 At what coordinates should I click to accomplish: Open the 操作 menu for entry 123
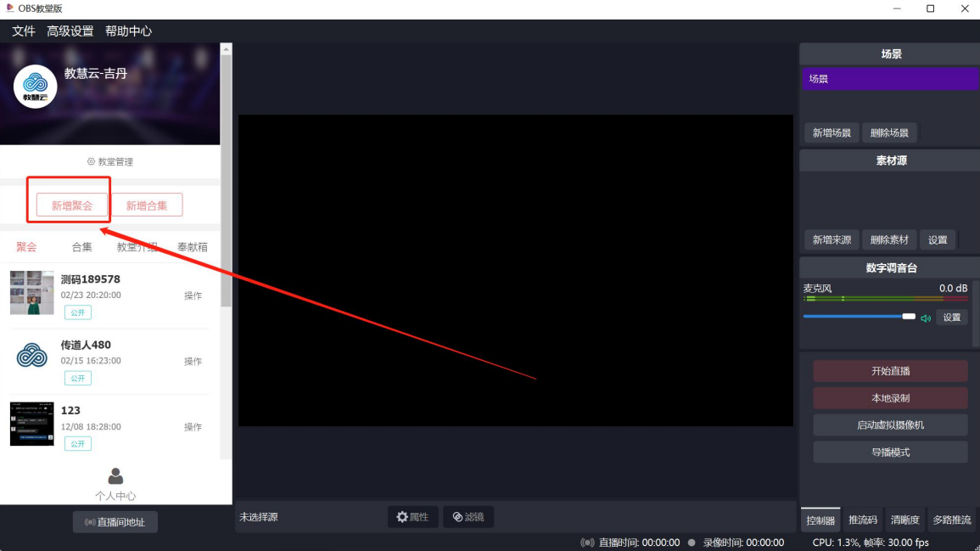pyautogui.click(x=193, y=427)
